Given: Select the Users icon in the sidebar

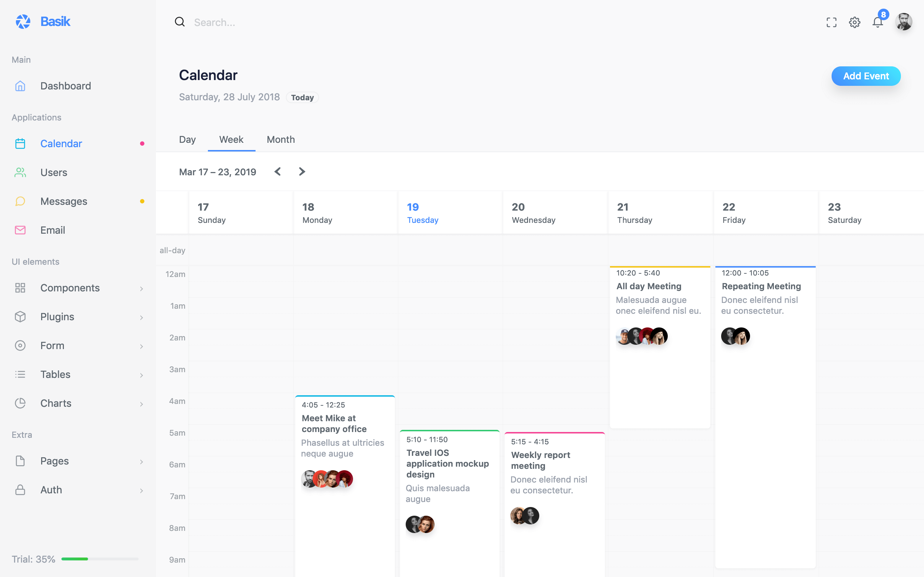Looking at the screenshot, I should 20,172.
